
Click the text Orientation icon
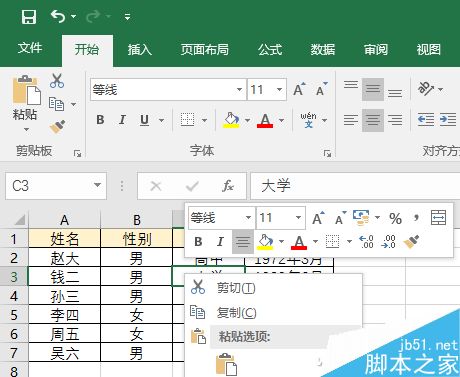pos(426,89)
